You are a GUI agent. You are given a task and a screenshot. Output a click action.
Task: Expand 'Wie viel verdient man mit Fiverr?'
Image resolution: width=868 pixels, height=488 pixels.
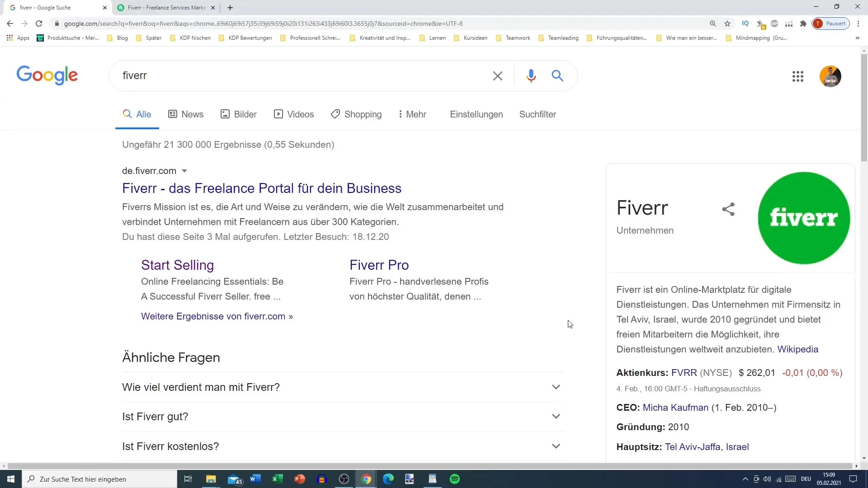pos(343,387)
